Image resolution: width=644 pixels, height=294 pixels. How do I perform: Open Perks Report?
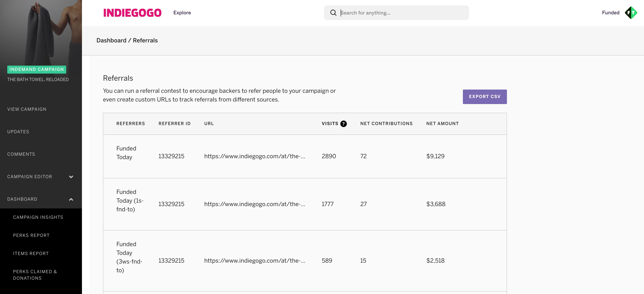[x=31, y=235]
